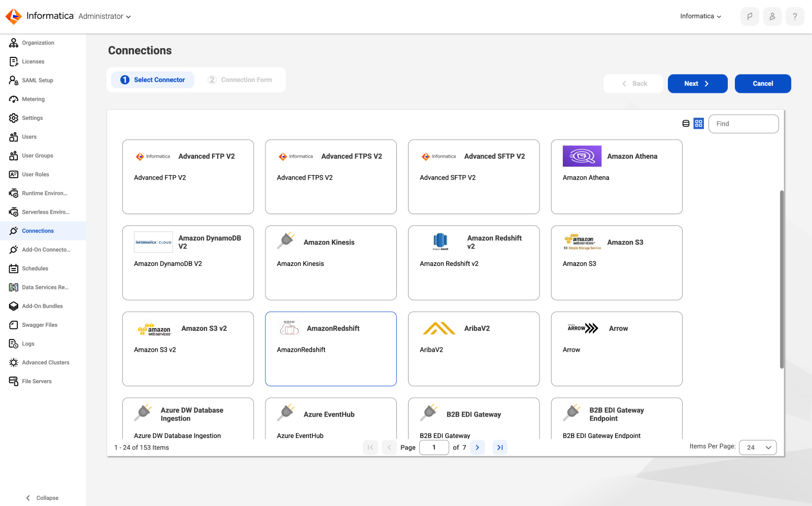
Task: Open the File Servers icon
Action: (14, 381)
